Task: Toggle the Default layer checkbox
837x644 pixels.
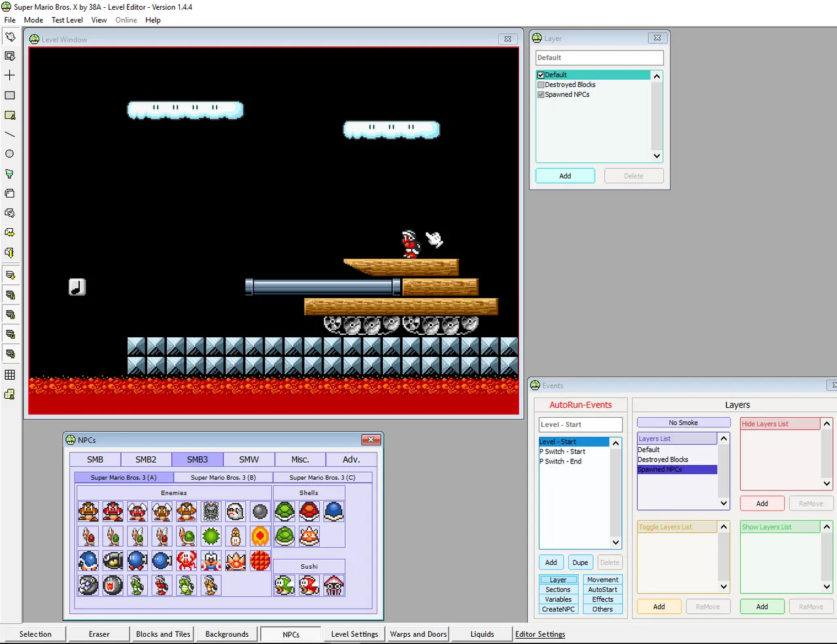Action: [x=541, y=75]
